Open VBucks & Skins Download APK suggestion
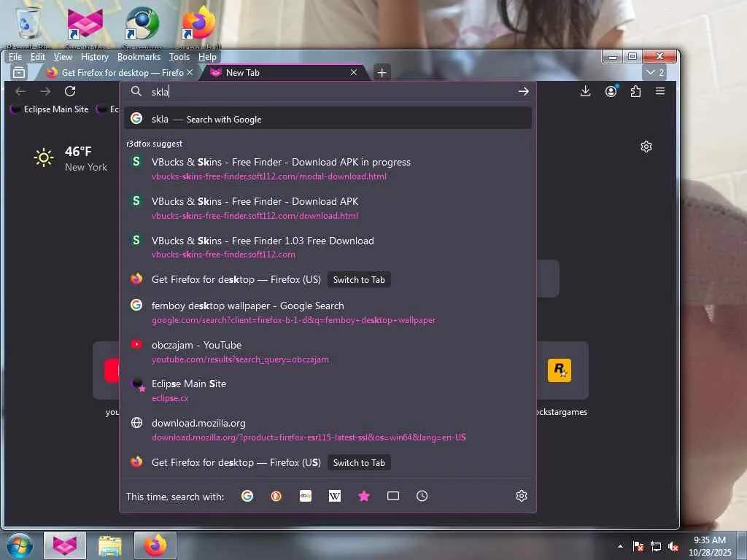 point(328,208)
